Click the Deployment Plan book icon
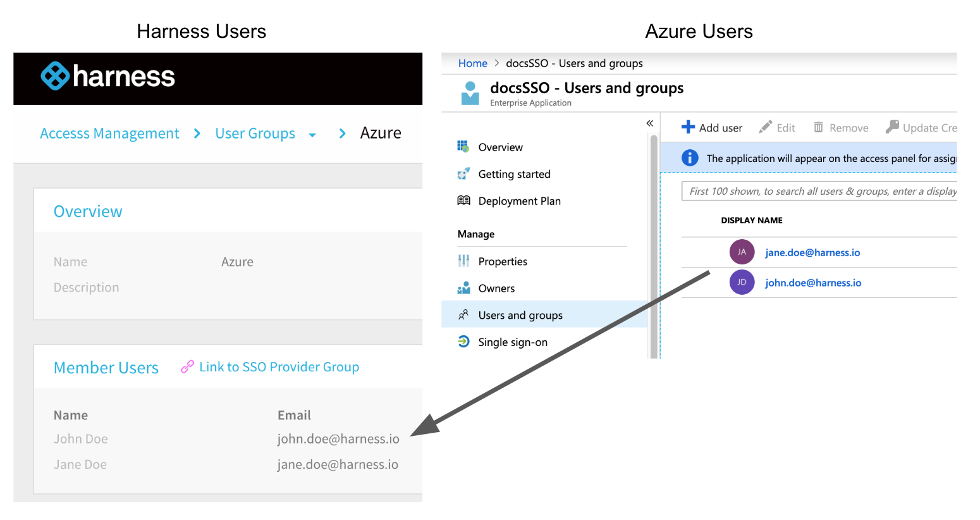Screen dimensions: 980x520 click(x=463, y=201)
